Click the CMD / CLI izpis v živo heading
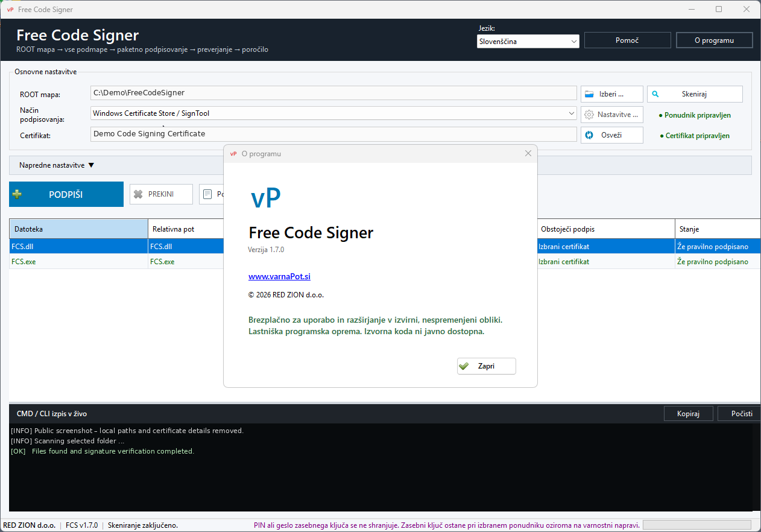 click(52, 413)
